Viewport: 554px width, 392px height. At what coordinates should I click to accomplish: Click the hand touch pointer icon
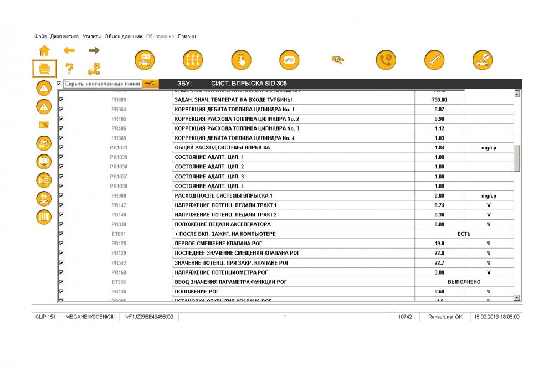pyautogui.click(x=242, y=60)
